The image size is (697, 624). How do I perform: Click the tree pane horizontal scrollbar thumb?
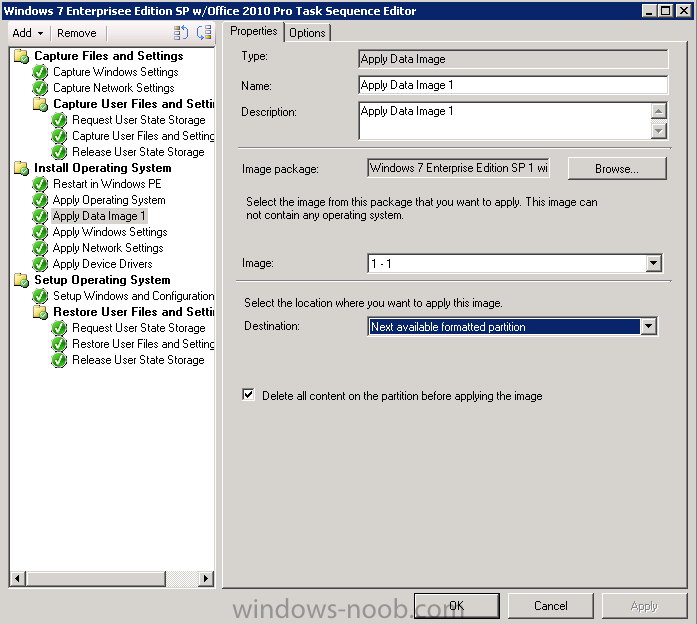(x=96, y=578)
